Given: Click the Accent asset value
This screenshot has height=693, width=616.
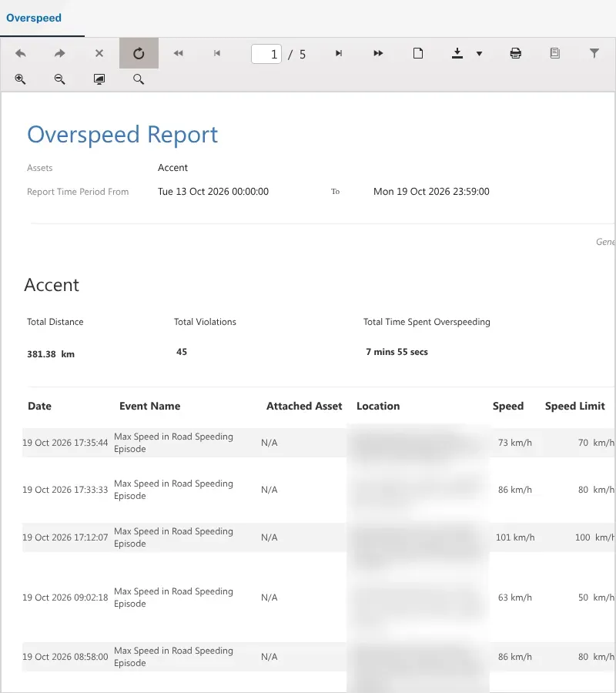Looking at the screenshot, I should [172, 168].
